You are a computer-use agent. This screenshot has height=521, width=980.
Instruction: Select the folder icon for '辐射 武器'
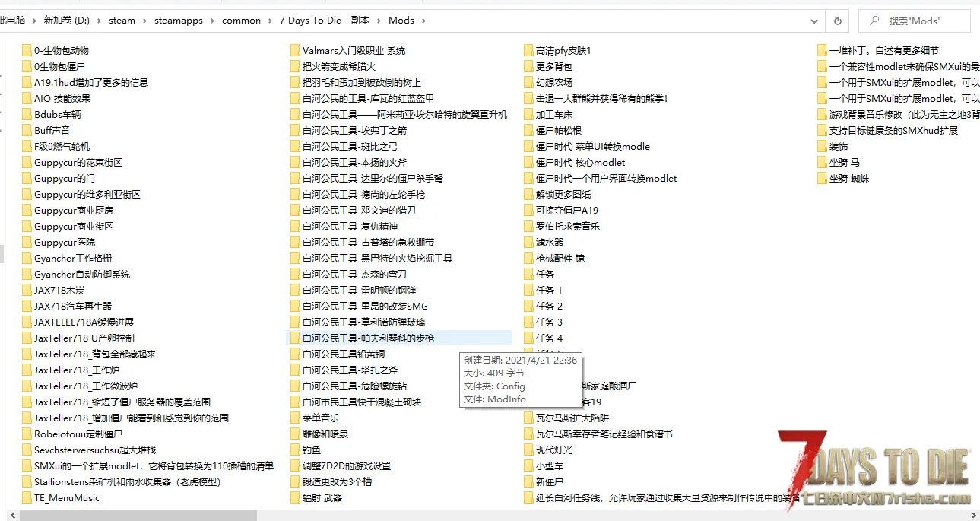296,498
